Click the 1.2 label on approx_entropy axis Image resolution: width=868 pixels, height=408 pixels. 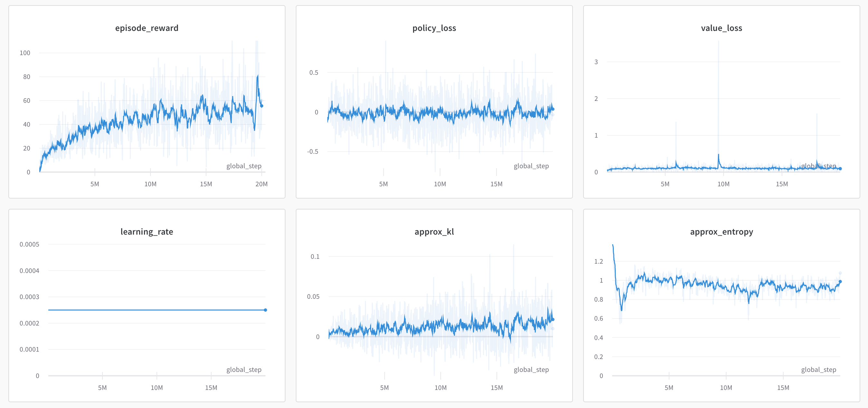tap(598, 261)
